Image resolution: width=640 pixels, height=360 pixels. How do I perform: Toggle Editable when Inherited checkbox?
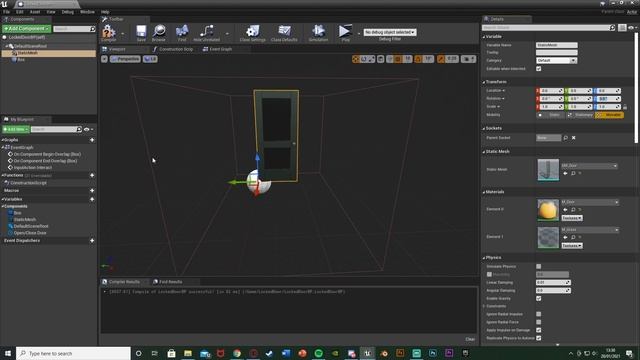539,69
